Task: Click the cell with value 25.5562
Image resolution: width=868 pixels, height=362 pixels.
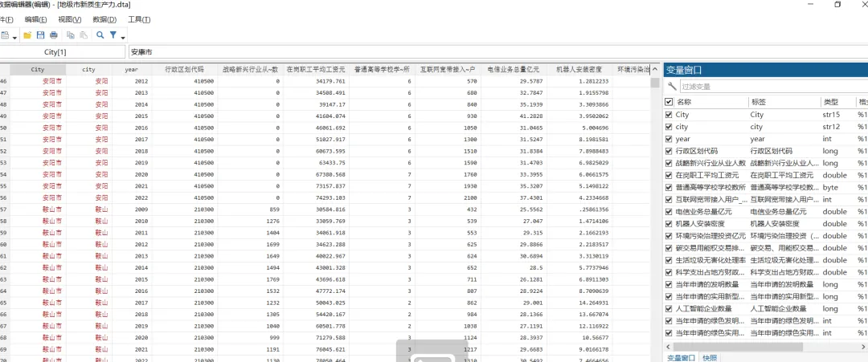Action: click(x=513, y=209)
